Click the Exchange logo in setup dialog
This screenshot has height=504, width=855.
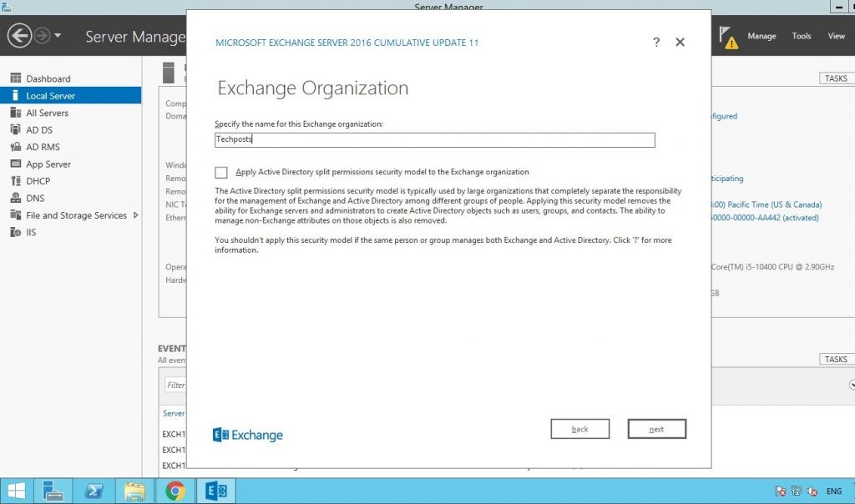click(247, 435)
